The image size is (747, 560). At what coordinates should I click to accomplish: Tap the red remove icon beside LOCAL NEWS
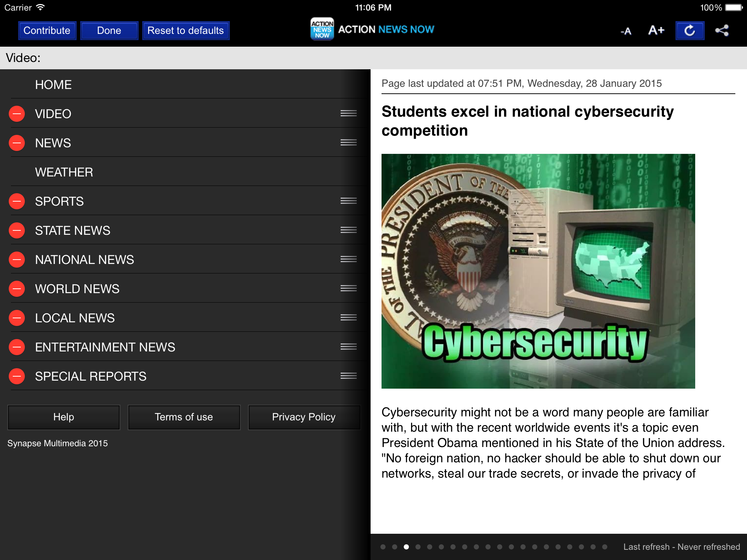click(17, 318)
